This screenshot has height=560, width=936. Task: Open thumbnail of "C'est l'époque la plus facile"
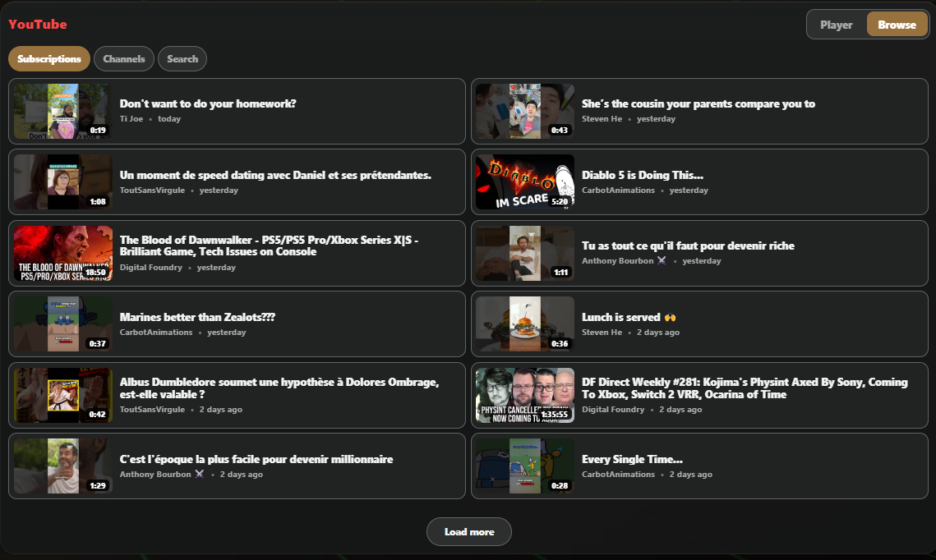(63, 466)
